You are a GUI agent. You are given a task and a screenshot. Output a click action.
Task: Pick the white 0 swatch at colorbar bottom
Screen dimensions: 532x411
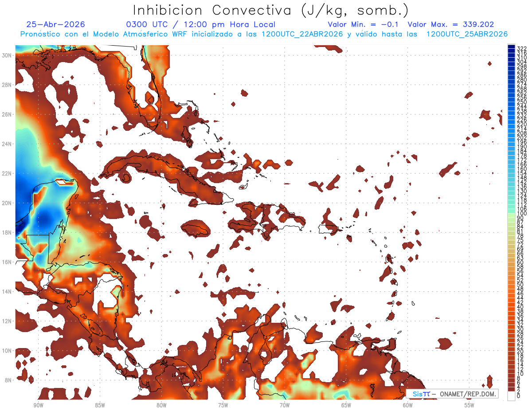[511, 395]
